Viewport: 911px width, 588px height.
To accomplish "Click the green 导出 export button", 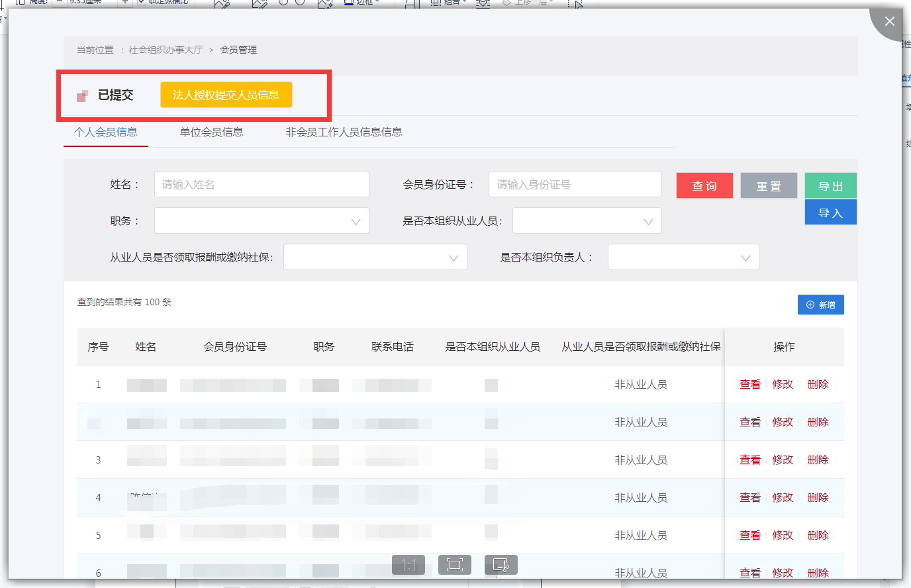I will [830, 185].
